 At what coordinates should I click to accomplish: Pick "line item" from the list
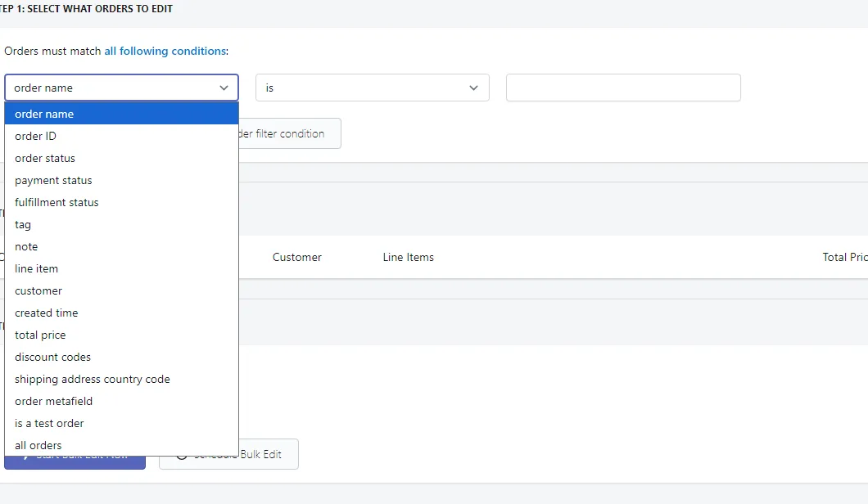121,269
